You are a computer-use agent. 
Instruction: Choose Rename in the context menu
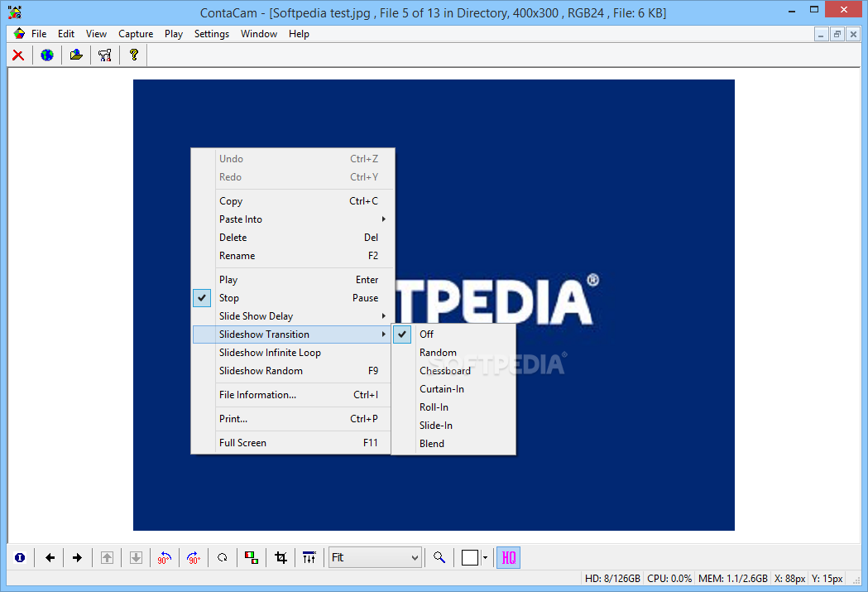point(292,256)
